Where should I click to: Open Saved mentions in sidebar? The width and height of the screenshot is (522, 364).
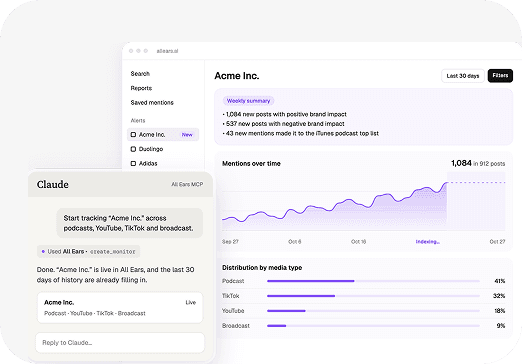tap(152, 103)
